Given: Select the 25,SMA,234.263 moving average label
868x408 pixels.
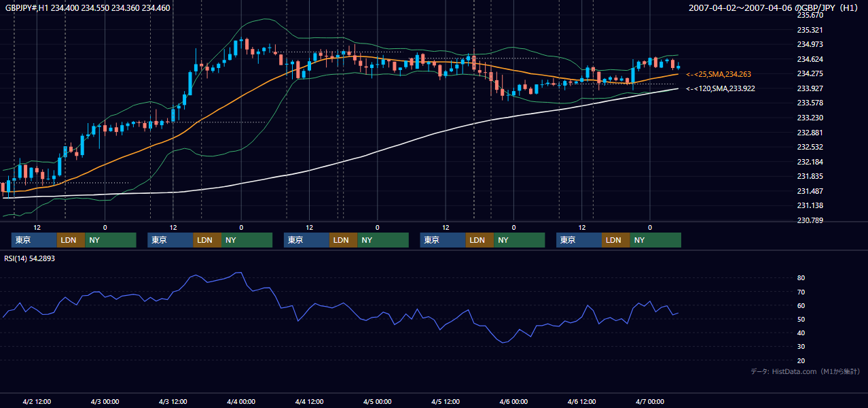Looking at the screenshot, I should coord(719,74).
